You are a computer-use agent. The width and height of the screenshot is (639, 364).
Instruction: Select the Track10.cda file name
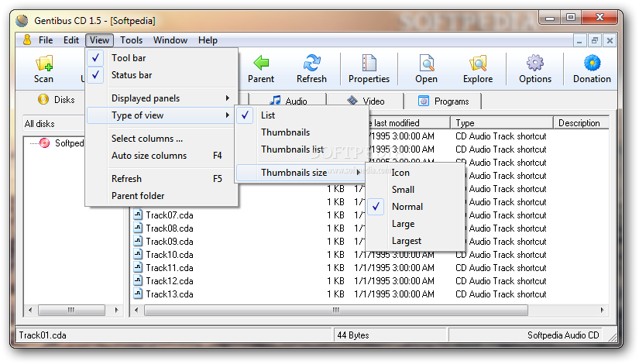click(x=170, y=255)
